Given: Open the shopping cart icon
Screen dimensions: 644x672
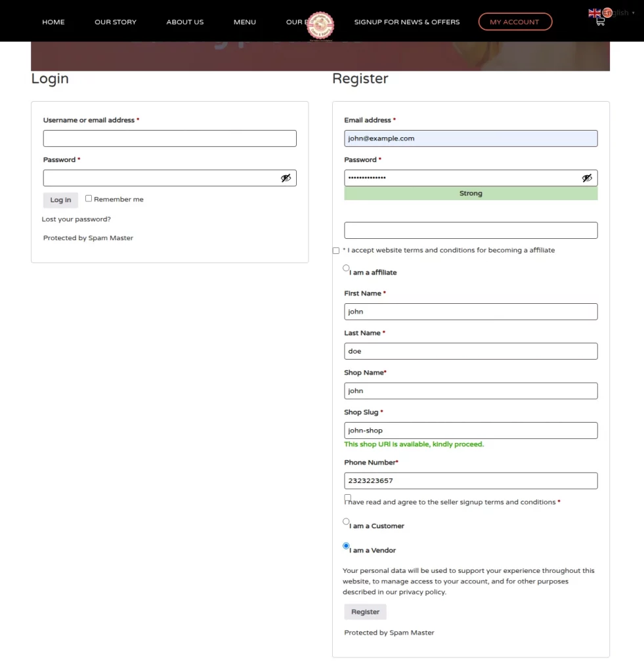Looking at the screenshot, I should tap(600, 21).
